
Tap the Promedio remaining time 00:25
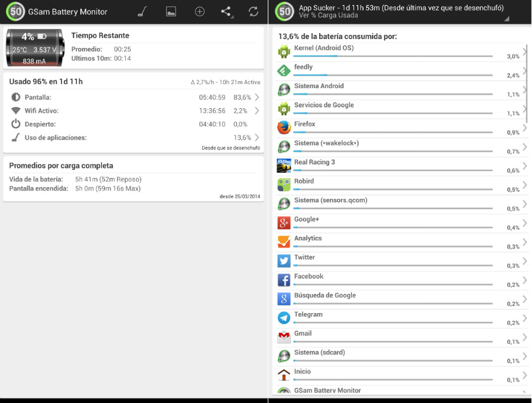click(x=122, y=49)
